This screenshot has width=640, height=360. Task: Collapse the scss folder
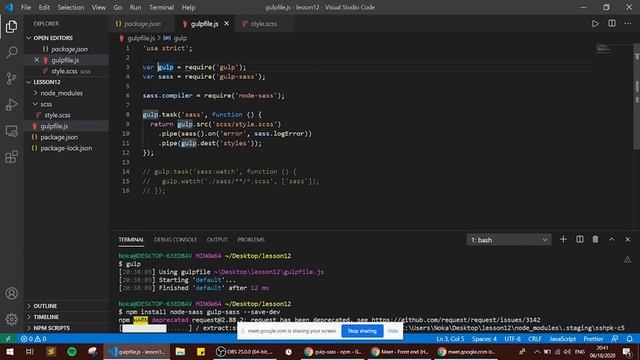coord(46,104)
